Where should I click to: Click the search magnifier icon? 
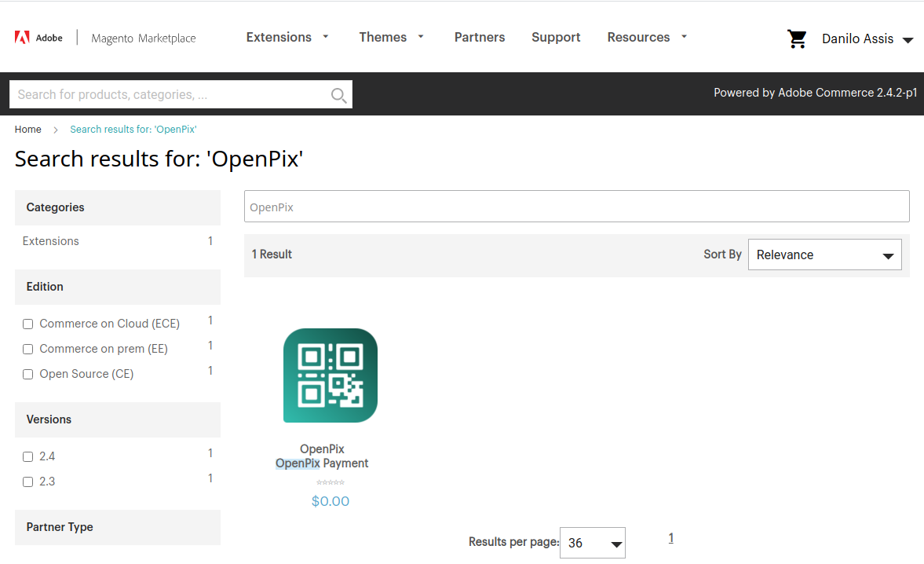(338, 95)
